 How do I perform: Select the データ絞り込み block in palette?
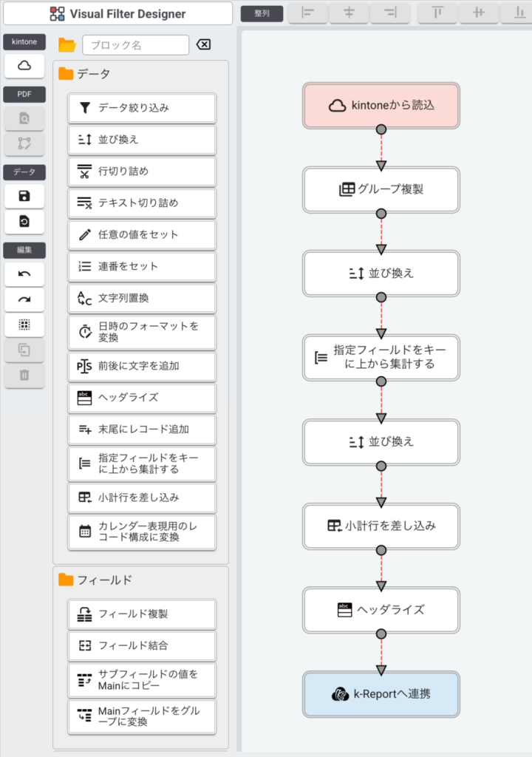coord(142,108)
